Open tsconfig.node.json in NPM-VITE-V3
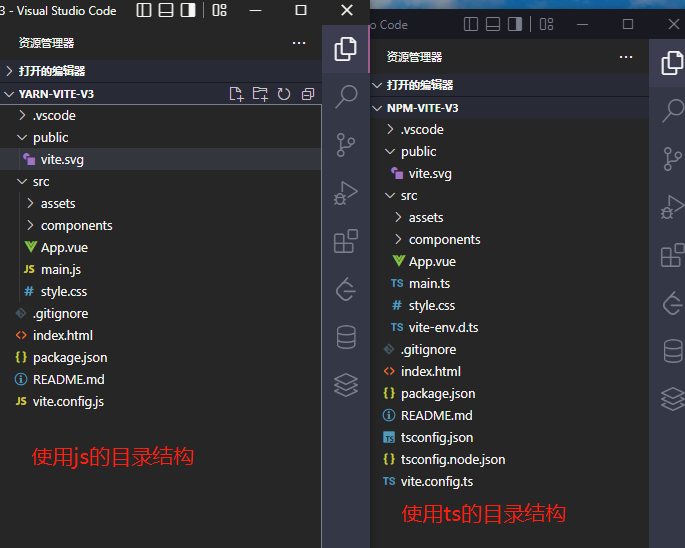The height and width of the screenshot is (548, 685). [452, 459]
